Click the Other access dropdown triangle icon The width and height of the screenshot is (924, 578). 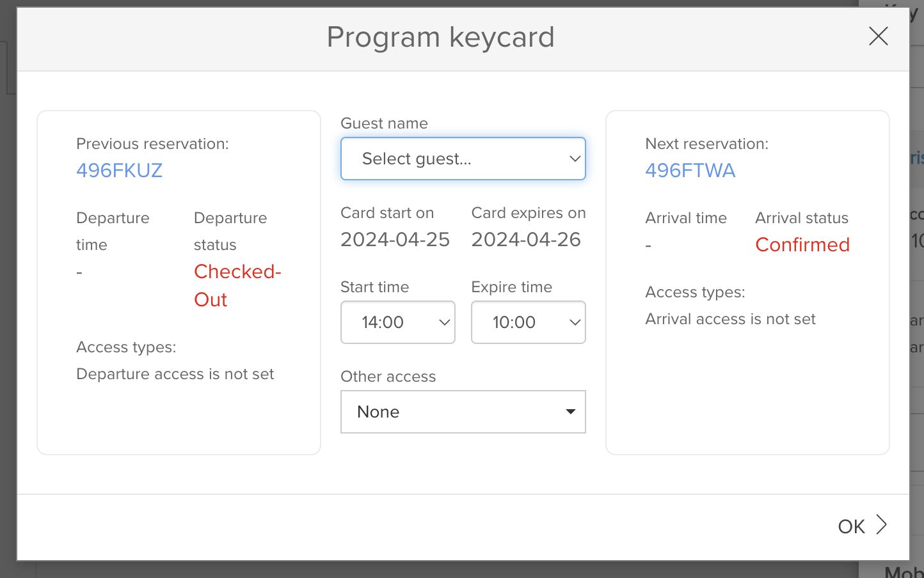570,412
